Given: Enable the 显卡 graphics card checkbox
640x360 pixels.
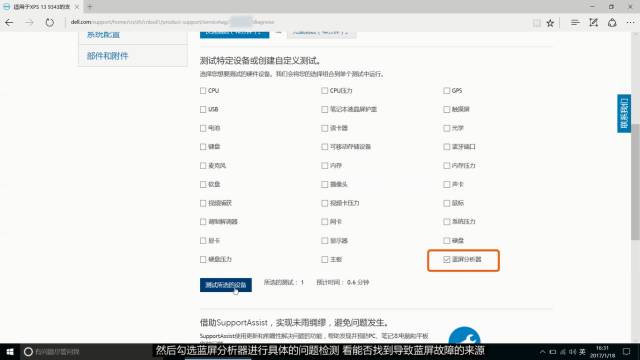Looking at the screenshot, I should click(x=203, y=241).
